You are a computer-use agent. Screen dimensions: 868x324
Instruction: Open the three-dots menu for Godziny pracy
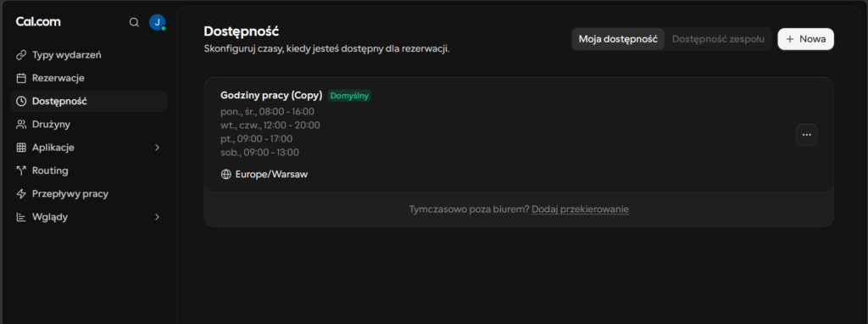[x=807, y=135]
